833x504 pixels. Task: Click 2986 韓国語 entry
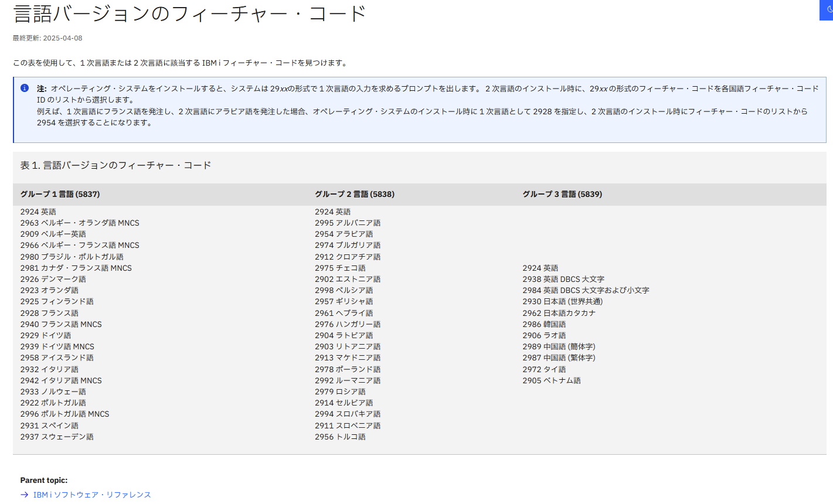(545, 324)
